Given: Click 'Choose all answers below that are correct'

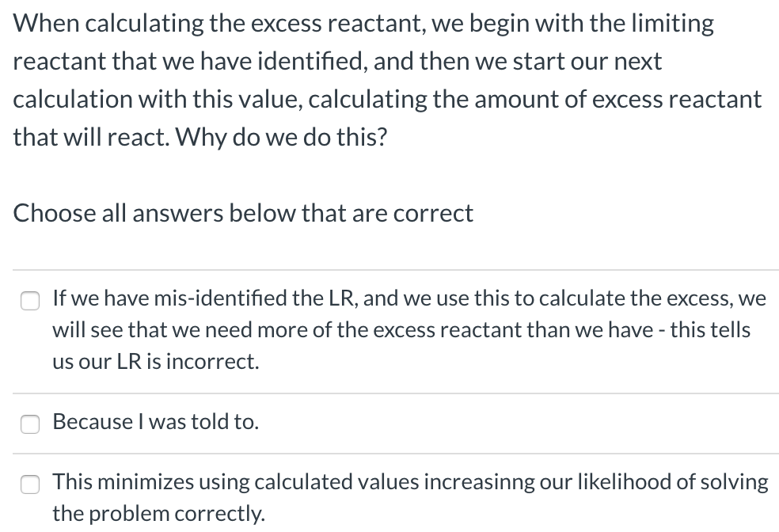Looking at the screenshot, I should tap(243, 213).
